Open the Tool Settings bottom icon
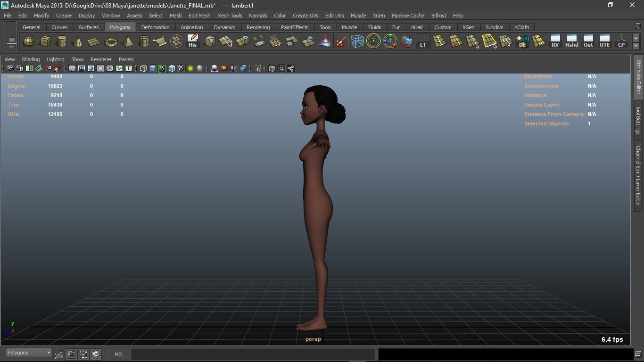This screenshot has height=362, width=644. pyautogui.click(x=83, y=354)
